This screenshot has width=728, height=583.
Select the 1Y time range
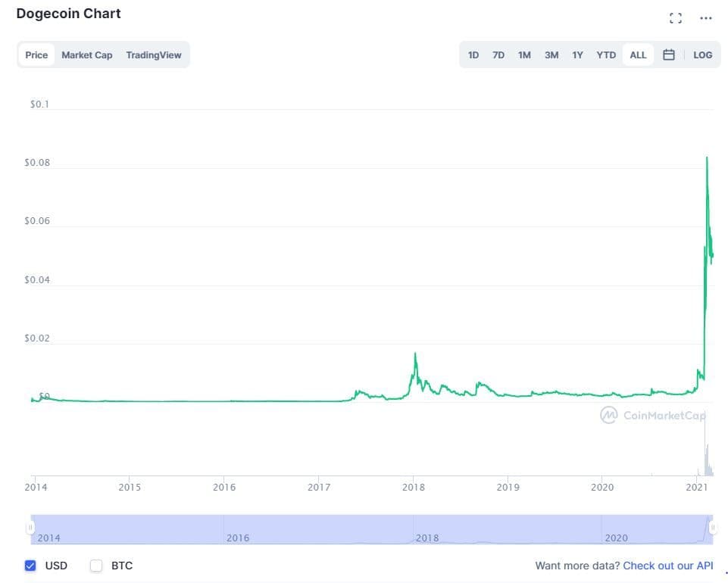point(578,55)
